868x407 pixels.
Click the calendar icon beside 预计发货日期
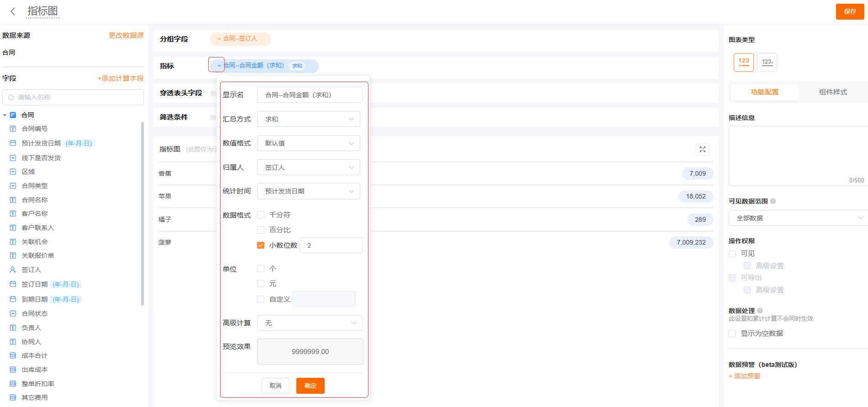[13, 143]
